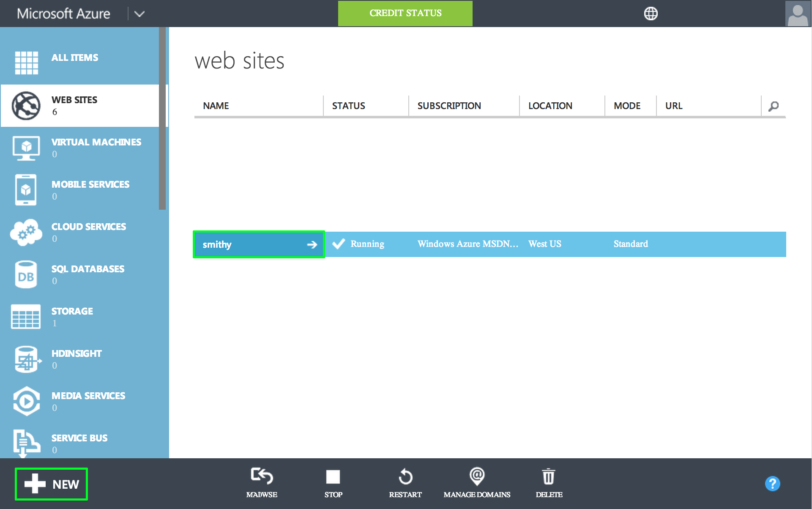Open the user account avatar
The height and width of the screenshot is (509, 812).
[798, 14]
